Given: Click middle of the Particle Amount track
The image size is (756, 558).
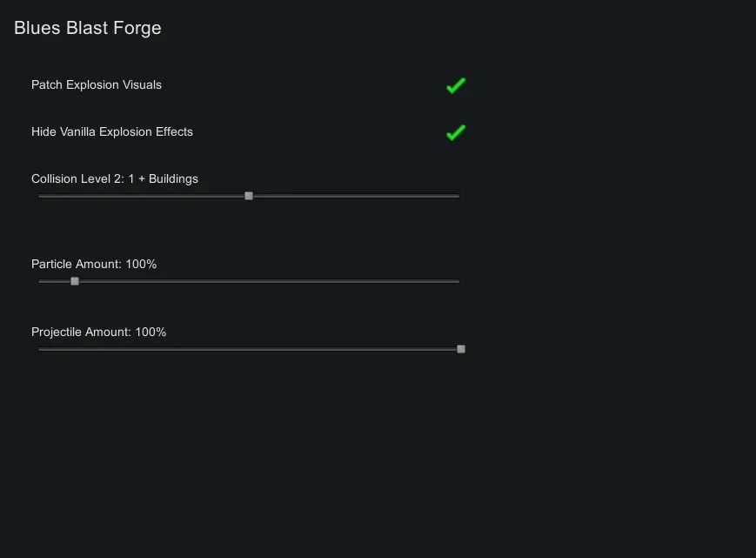Looking at the screenshot, I should 249,281.
